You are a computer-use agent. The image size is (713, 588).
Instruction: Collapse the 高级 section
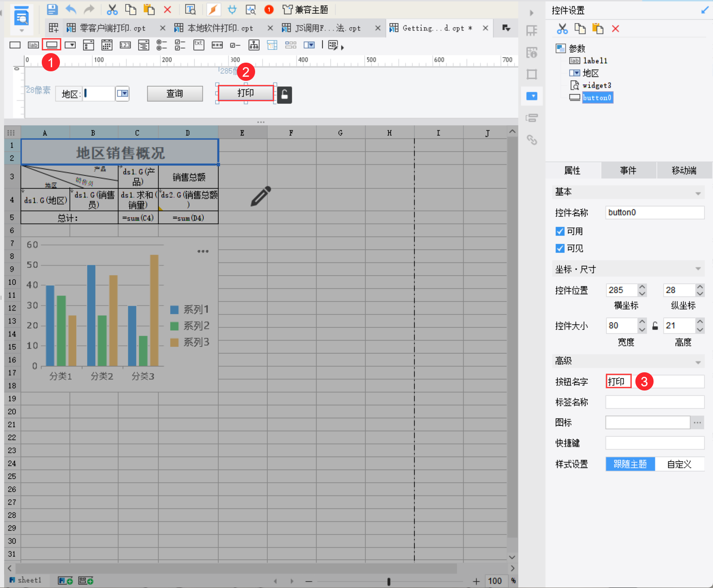pyautogui.click(x=698, y=362)
